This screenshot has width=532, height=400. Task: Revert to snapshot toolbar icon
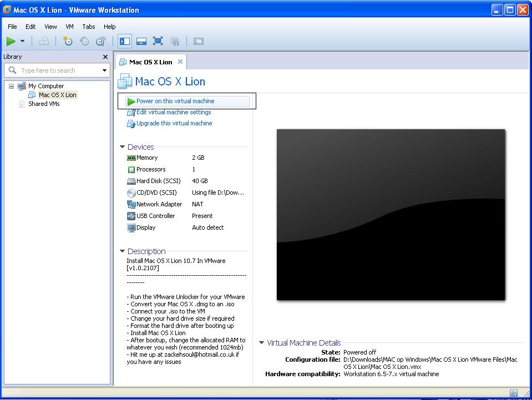[x=84, y=42]
